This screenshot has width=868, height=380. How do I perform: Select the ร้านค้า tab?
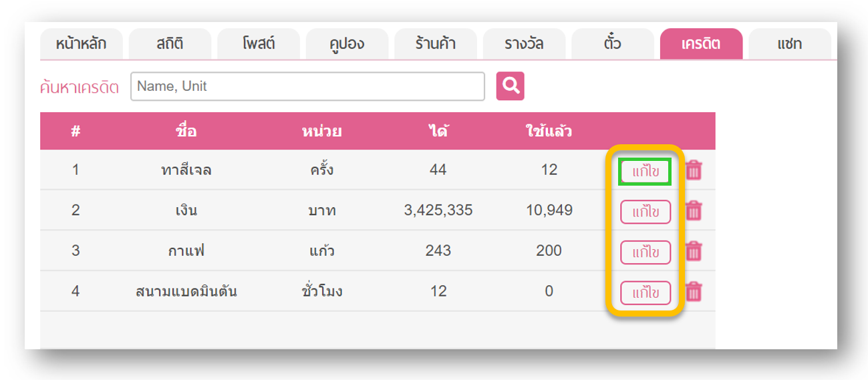tap(436, 45)
